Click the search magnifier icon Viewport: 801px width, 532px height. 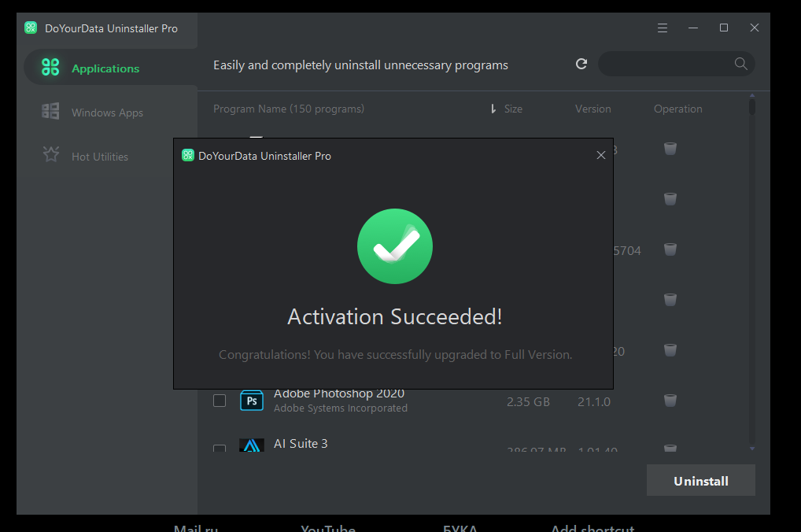pos(740,64)
